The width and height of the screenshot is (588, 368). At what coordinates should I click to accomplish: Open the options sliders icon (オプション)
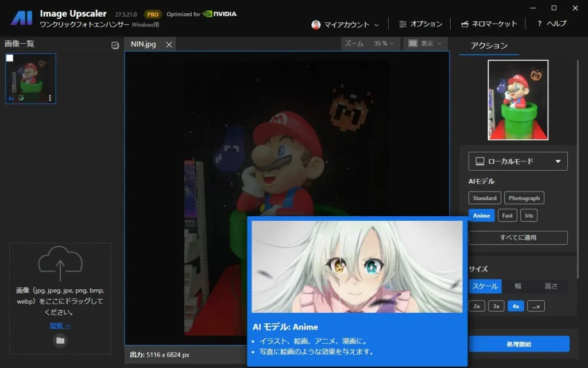pyautogui.click(x=403, y=24)
